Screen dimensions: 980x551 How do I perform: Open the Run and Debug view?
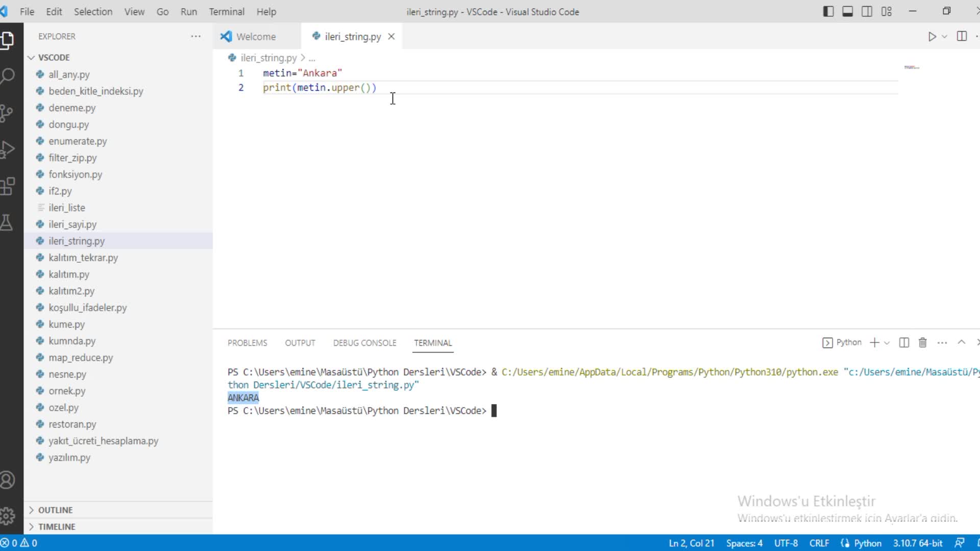coord(7,150)
